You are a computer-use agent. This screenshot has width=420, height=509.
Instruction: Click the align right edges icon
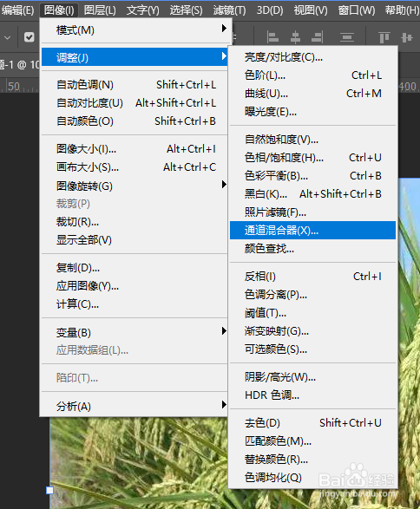click(317, 37)
